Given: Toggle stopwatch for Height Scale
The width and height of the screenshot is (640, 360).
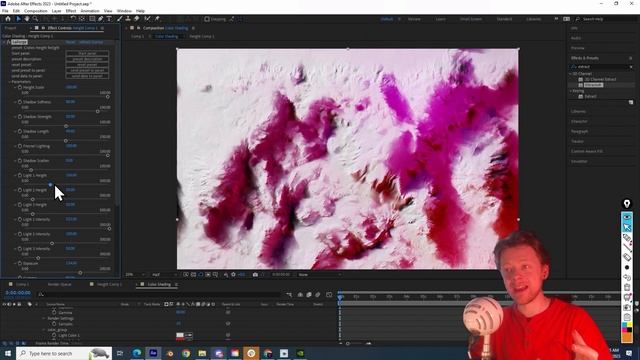Looking at the screenshot, I should [20, 87].
